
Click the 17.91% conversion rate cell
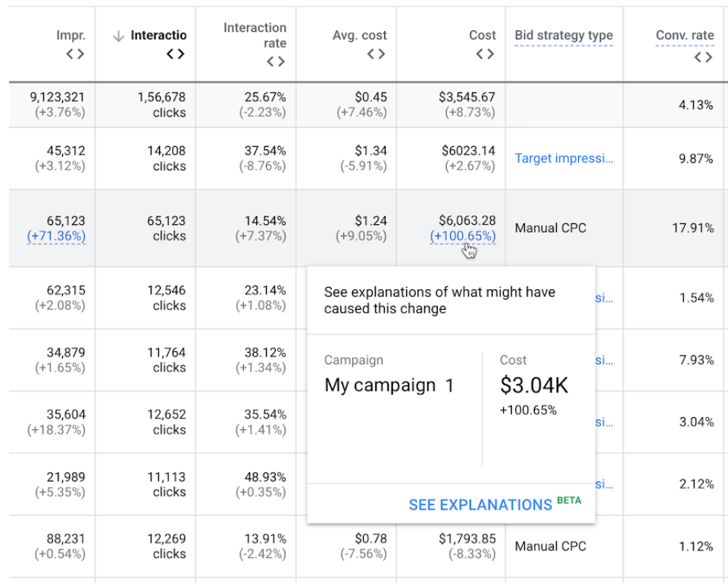click(692, 228)
